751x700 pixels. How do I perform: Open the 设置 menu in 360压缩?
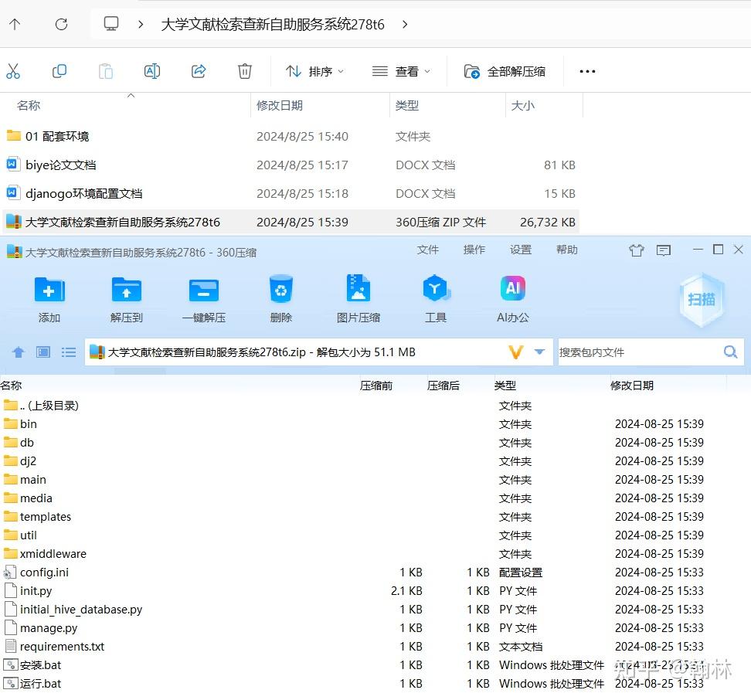521,250
